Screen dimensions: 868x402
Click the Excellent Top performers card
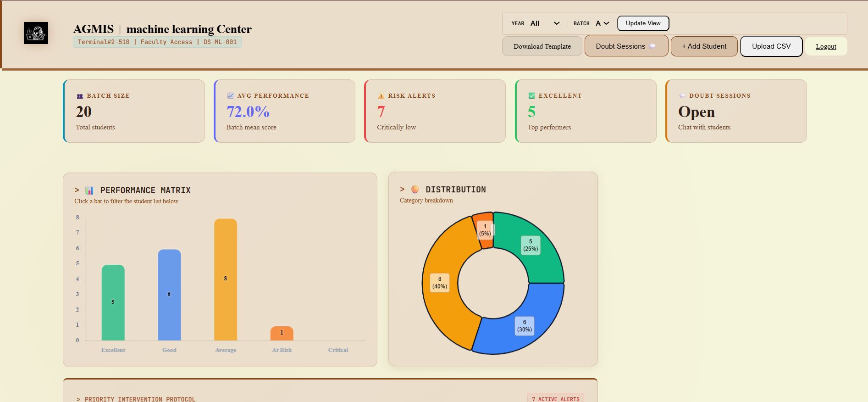tap(586, 111)
